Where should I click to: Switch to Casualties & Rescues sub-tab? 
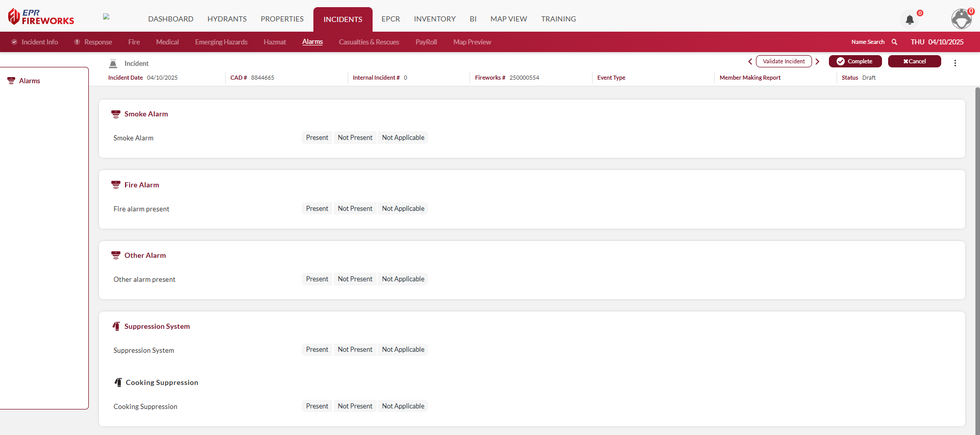pos(369,42)
